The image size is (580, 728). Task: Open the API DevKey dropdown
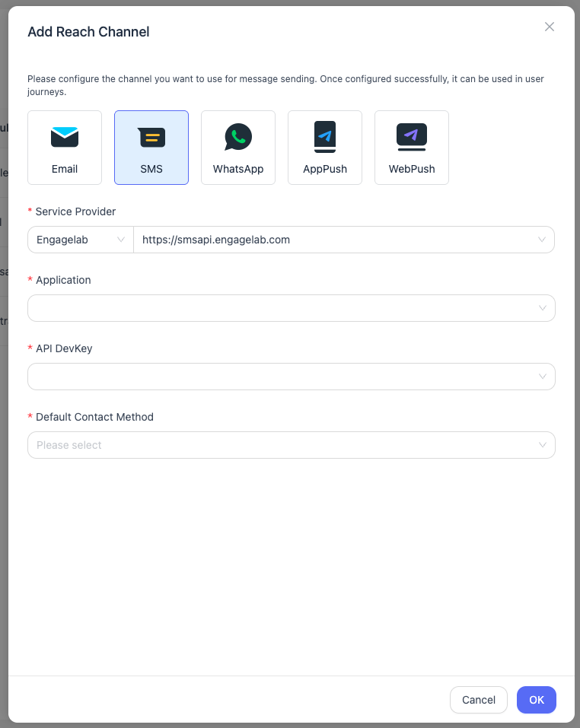[292, 377]
